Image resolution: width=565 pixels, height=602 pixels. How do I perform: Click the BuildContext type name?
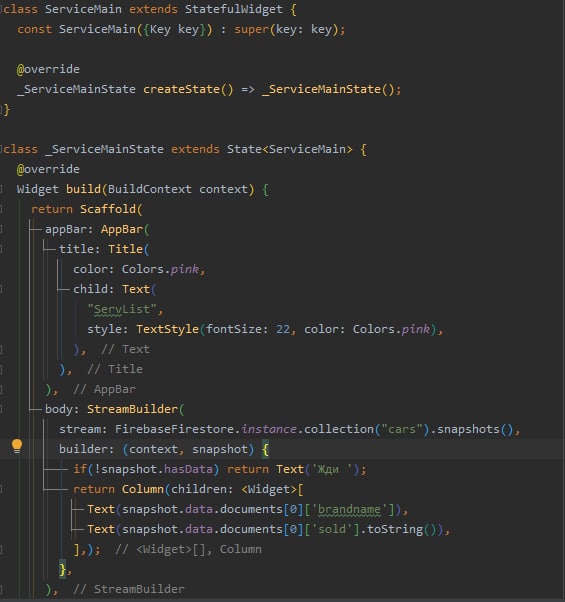pyautogui.click(x=150, y=189)
